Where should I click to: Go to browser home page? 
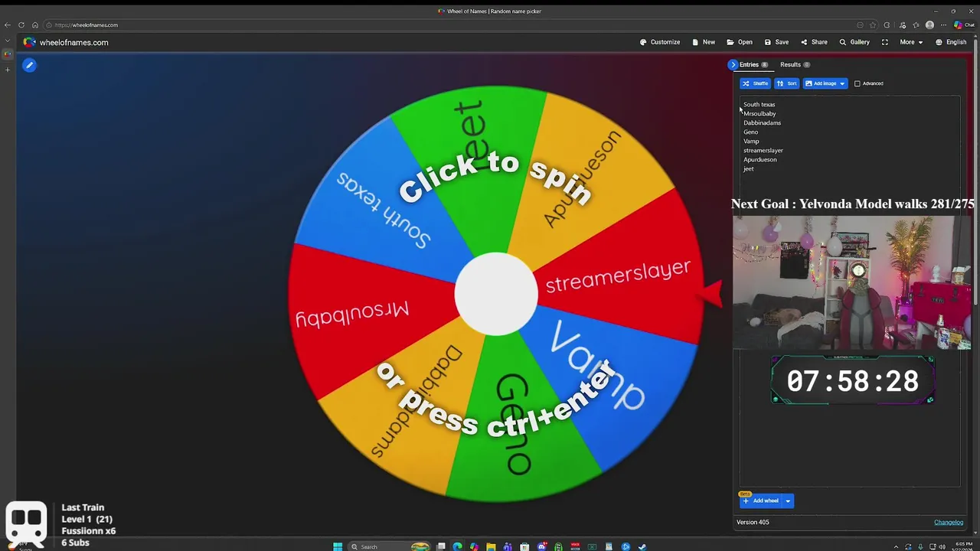click(35, 24)
